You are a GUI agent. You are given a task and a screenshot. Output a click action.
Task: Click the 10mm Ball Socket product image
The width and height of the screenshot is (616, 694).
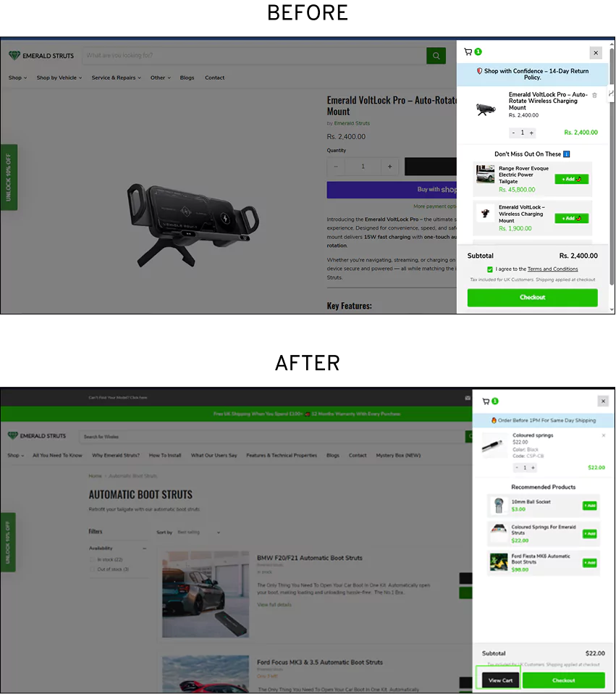(497, 506)
